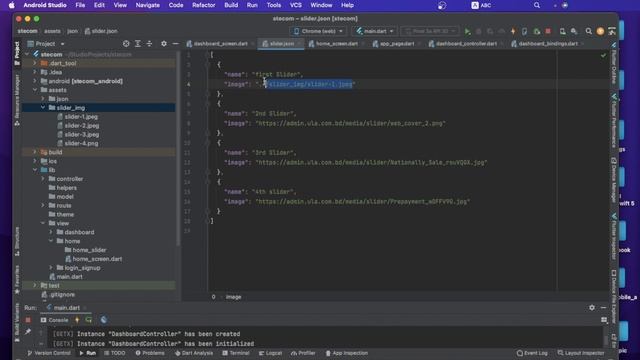Stop the running app via red square in toolbar

548,31
